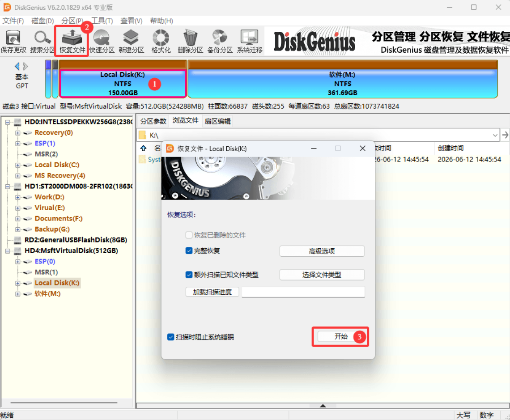The image size is (510, 420).
Task: Click the 加载扫描进度 button
Action: (x=212, y=292)
